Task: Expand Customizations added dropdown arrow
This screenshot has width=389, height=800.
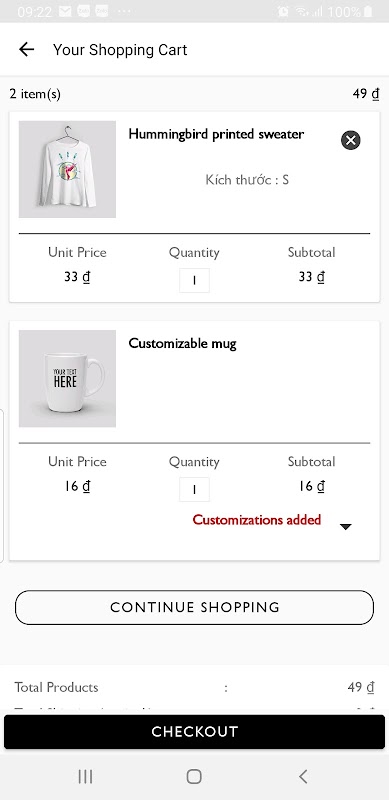Action: pyautogui.click(x=346, y=527)
